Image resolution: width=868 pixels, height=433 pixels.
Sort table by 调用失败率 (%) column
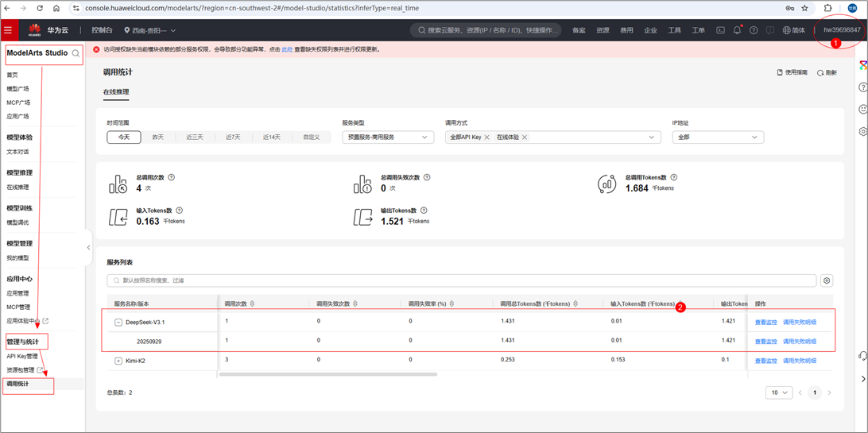pyautogui.click(x=452, y=303)
